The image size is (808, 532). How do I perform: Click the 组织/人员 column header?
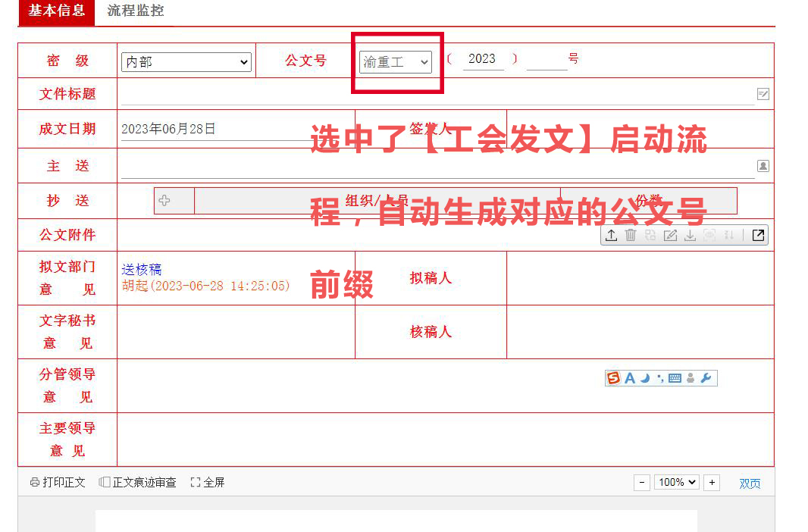pos(377,200)
